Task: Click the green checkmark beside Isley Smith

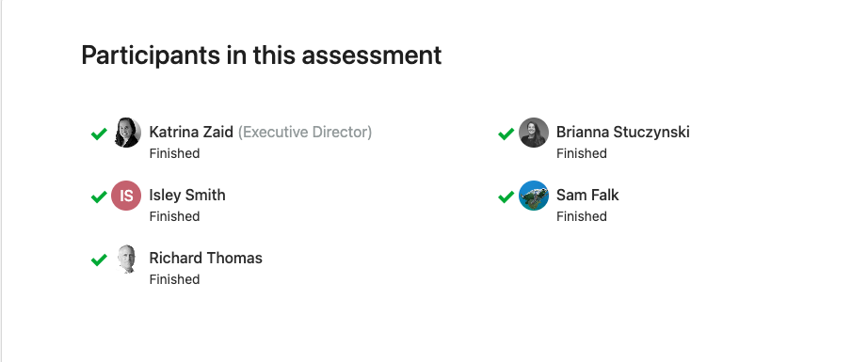Action: tap(99, 197)
